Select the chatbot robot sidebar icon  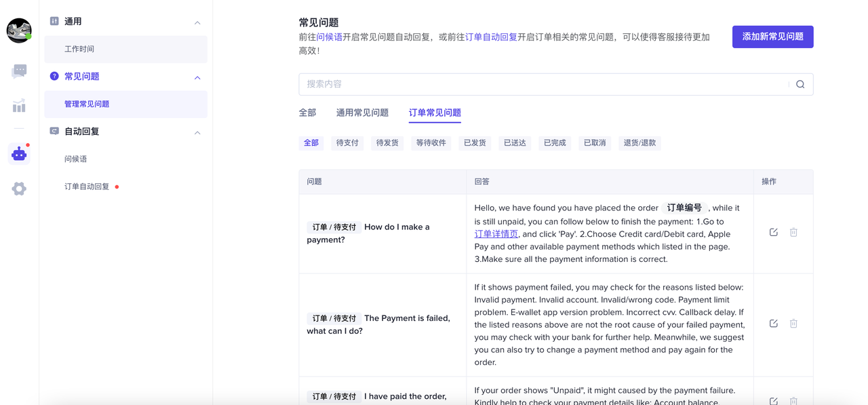19,154
